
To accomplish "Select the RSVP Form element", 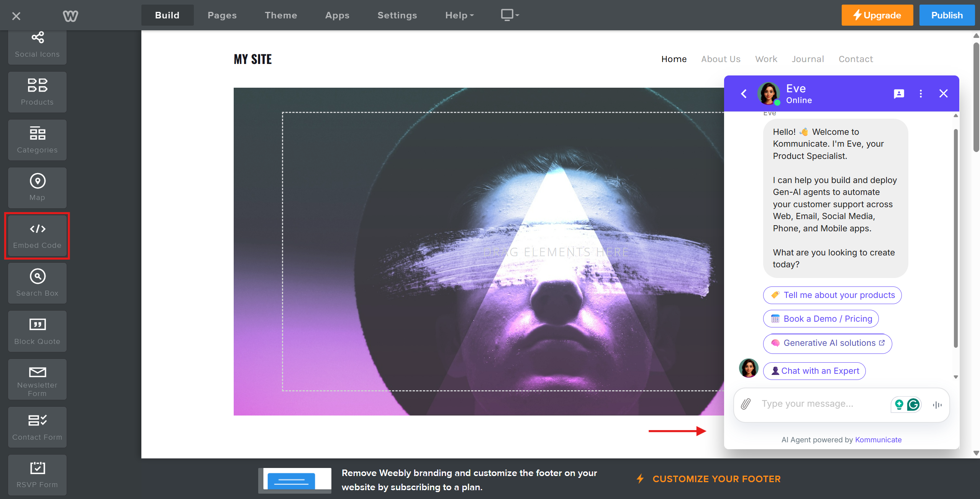I will tap(37, 475).
